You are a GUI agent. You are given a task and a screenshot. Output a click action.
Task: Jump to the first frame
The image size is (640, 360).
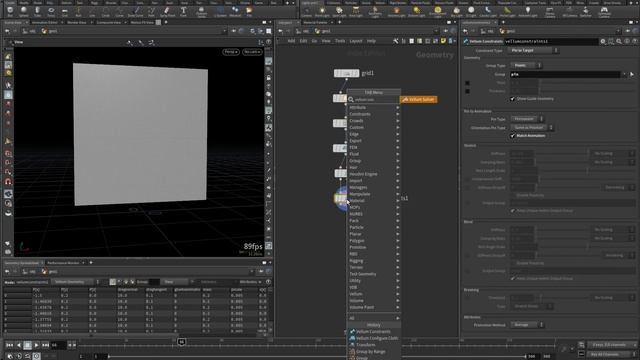(9, 345)
